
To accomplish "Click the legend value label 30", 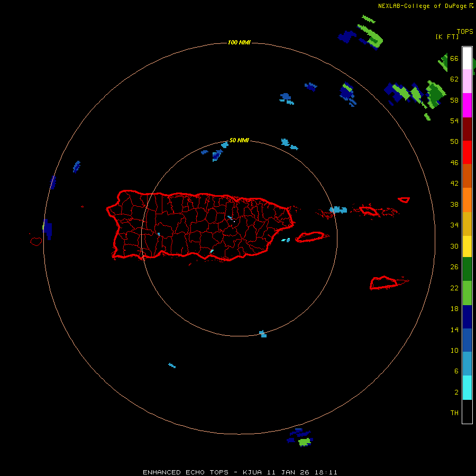I will click(454, 246).
